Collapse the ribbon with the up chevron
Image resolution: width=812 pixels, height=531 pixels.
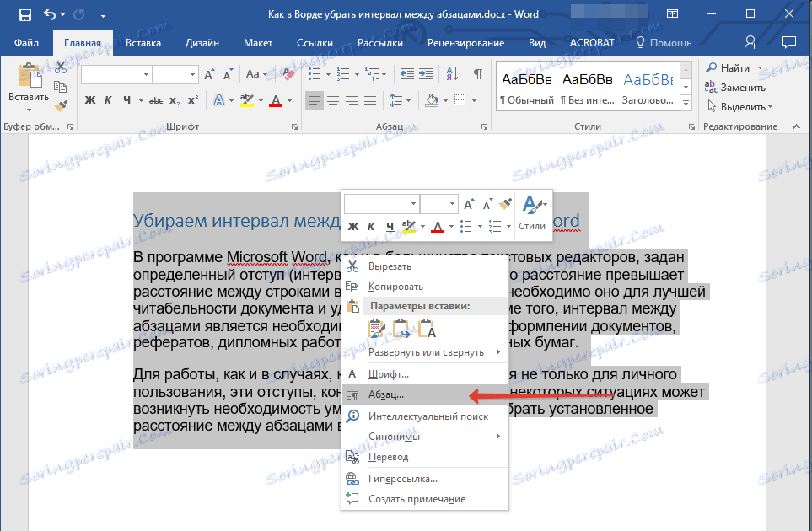click(x=797, y=126)
